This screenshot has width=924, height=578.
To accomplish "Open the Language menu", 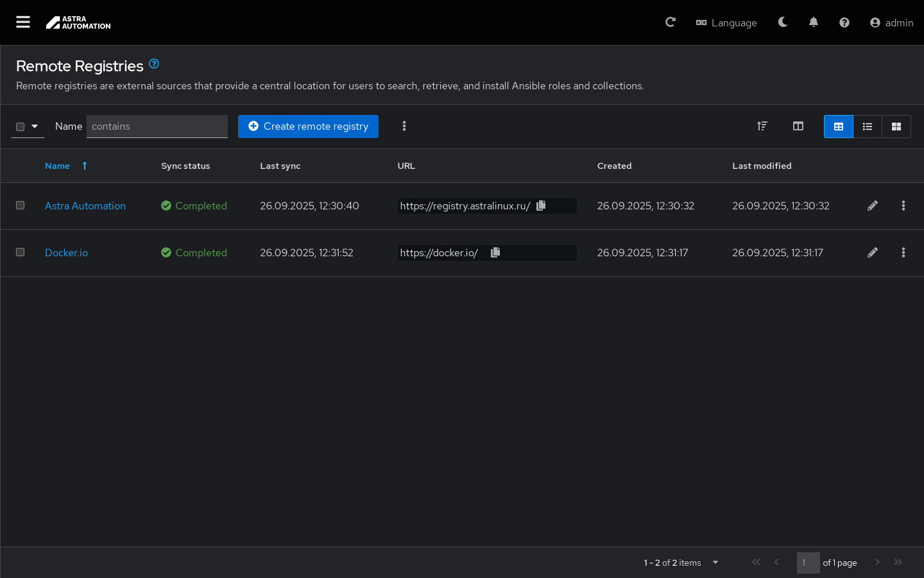I will point(726,22).
